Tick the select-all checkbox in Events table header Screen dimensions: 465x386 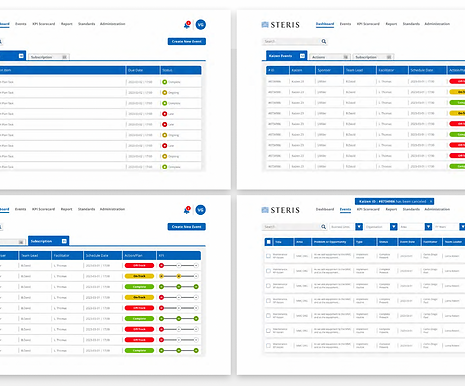click(268, 242)
